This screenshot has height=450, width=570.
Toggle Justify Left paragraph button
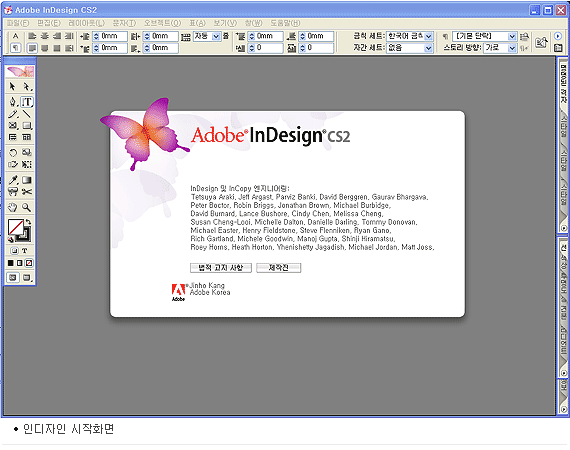point(32,48)
